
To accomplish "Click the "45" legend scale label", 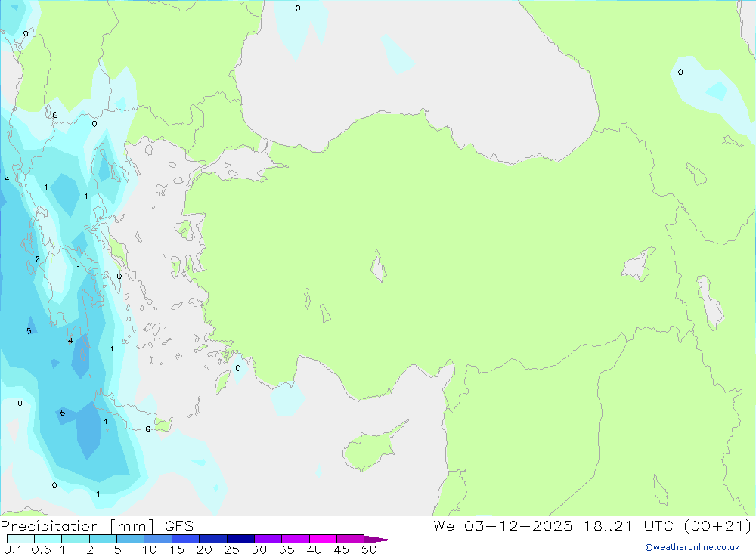I will point(342,549).
